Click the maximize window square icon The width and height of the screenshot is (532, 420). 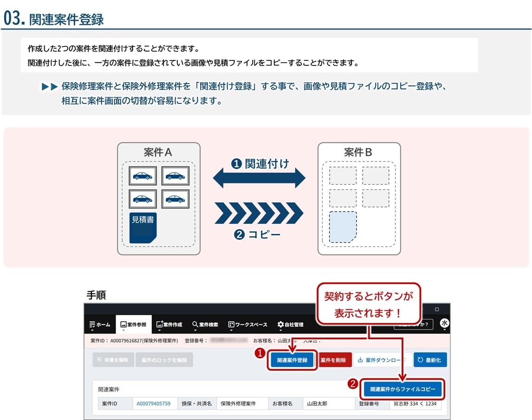437,310
